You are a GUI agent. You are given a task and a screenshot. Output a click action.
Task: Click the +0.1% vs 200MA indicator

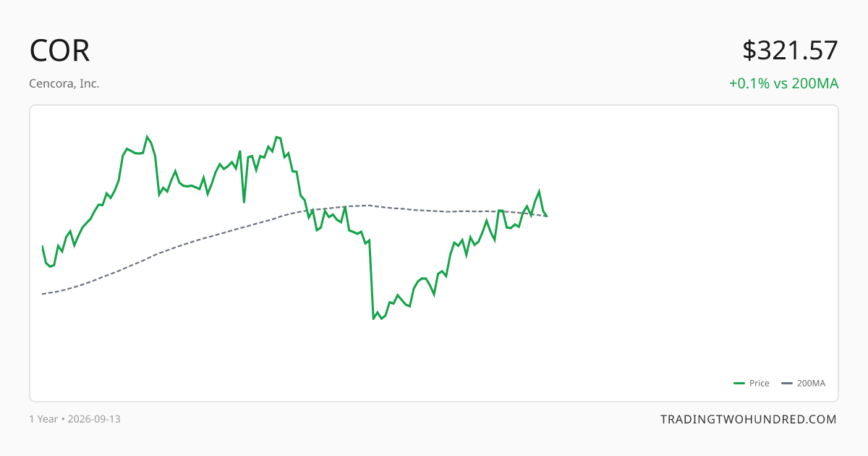coord(784,83)
